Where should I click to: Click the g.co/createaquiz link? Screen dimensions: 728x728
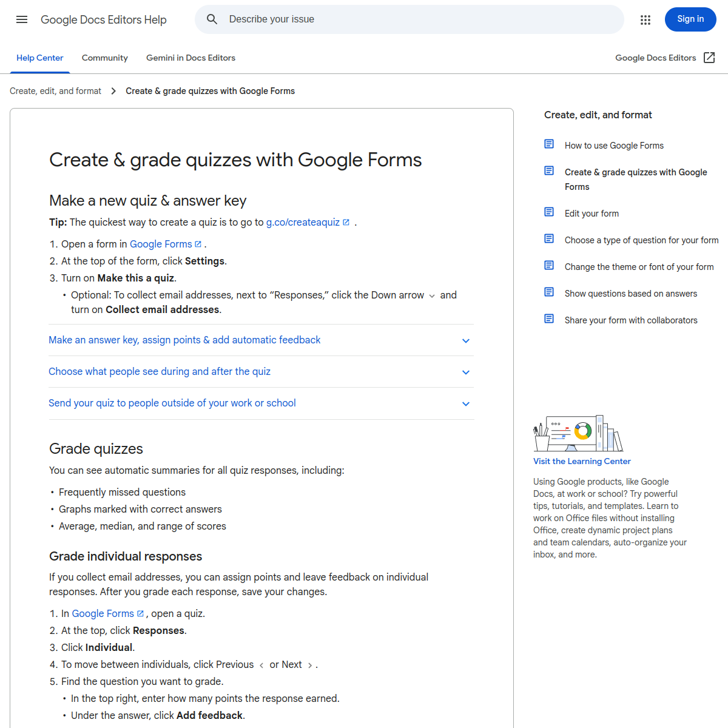pos(303,222)
